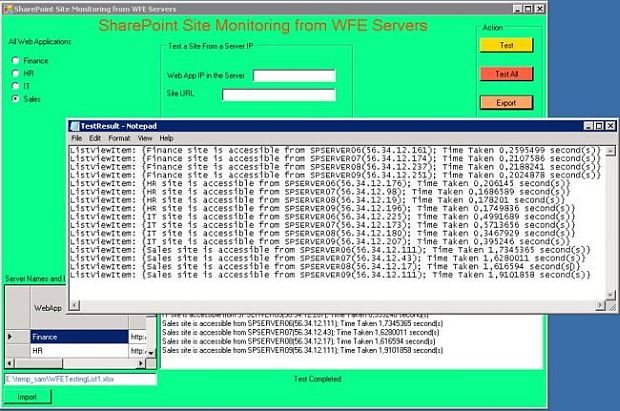The image size is (620, 411).
Task: Click Notepad document icon in title bar
Action: coord(74,126)
